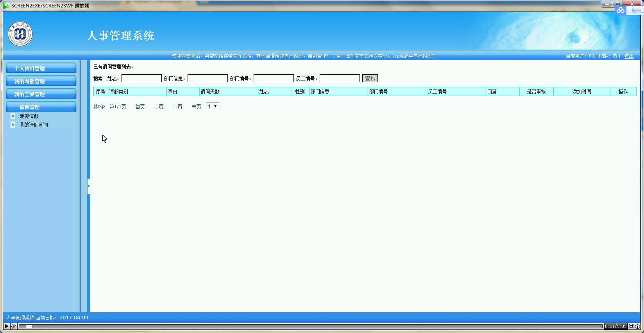
Task: Click the mute icon beside the play button
Action: pos(14,326)
